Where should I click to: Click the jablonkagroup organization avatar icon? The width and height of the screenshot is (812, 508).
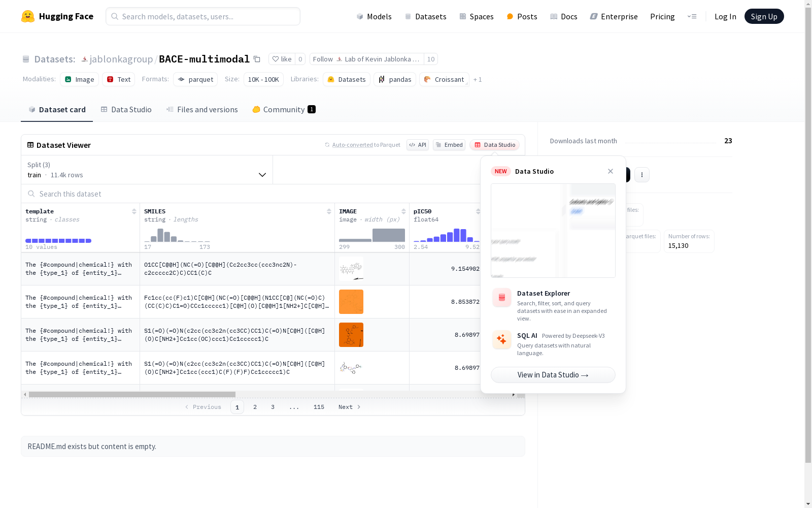84,59
